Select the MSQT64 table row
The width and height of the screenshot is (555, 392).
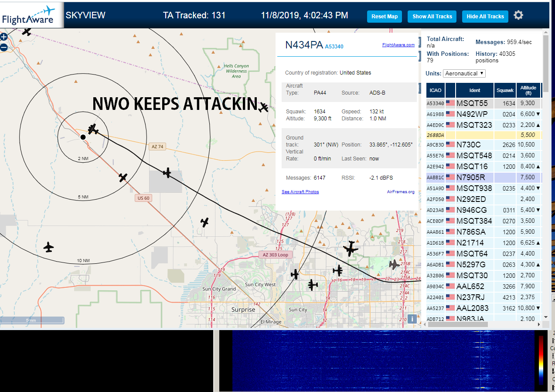click(483, 254)
